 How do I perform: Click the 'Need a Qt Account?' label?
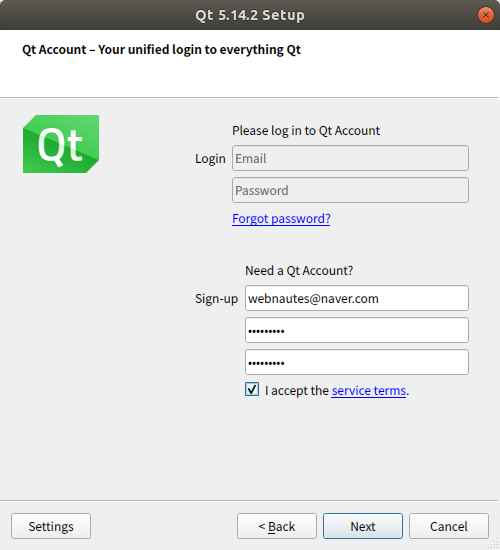[x=299, y=270]
